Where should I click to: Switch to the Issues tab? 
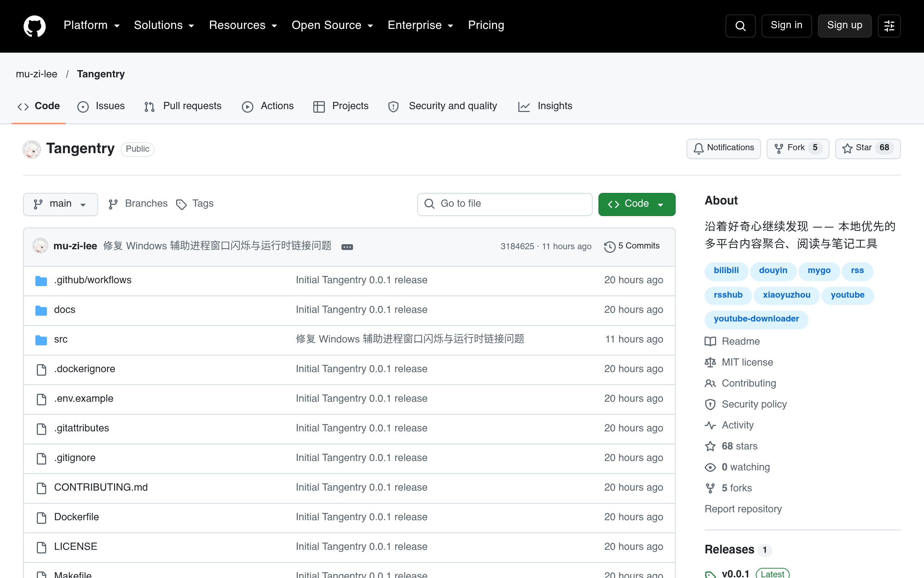(101, 106)
